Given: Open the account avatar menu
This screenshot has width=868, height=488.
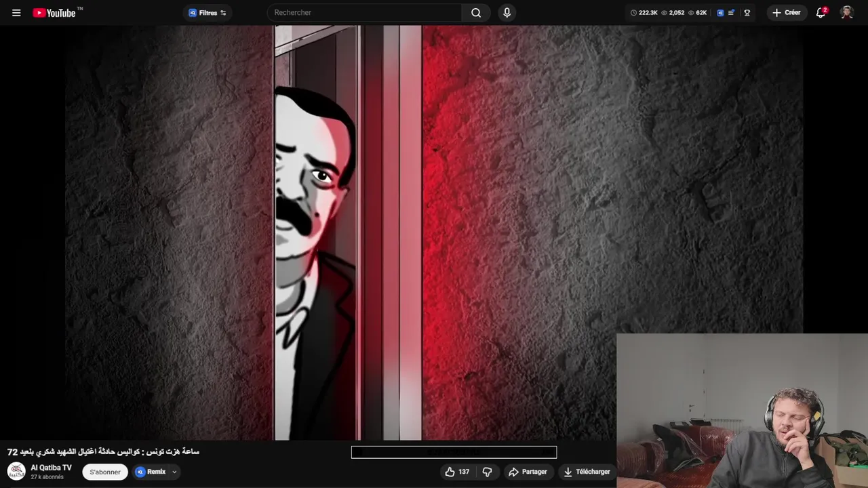Looking at the screenshot, I should tap(846, 13).
